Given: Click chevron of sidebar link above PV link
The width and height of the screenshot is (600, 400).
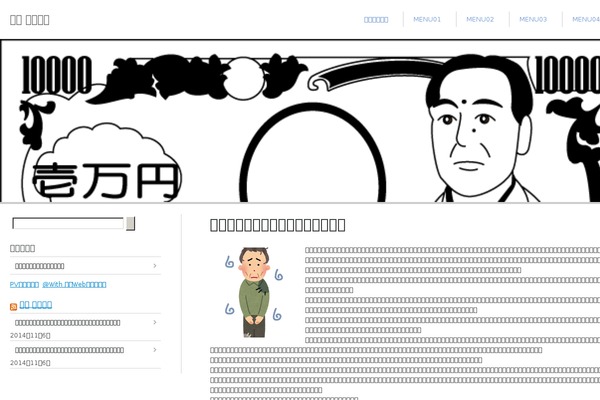Looking at the screenshot, I should click(155, 266).
